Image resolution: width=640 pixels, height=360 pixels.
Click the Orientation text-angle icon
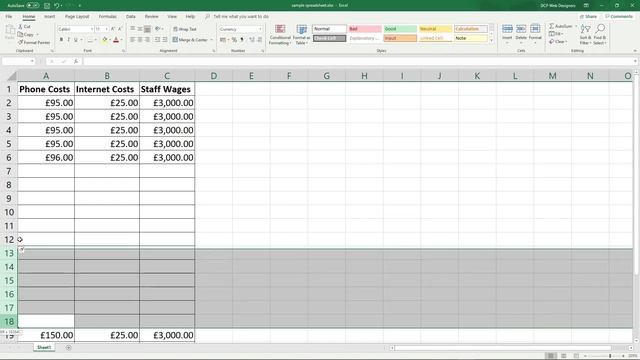(x=158, y=29)
